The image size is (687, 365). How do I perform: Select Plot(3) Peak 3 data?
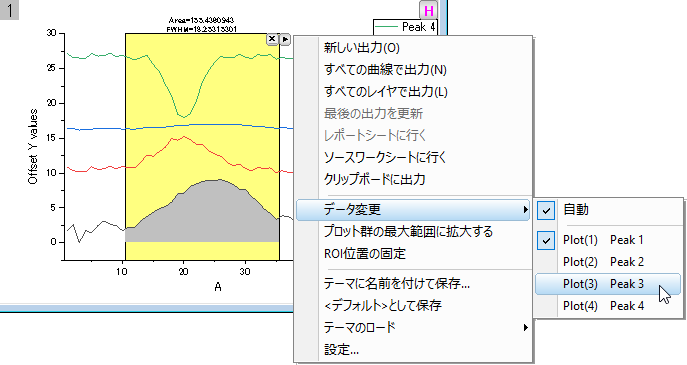608,284
